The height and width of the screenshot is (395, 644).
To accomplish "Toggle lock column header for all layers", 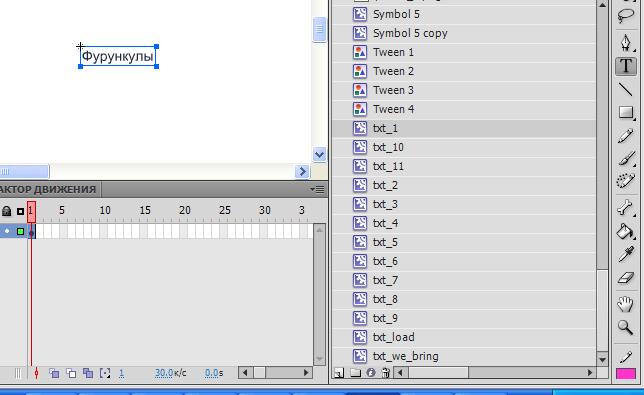I will (x=6, y=211).
